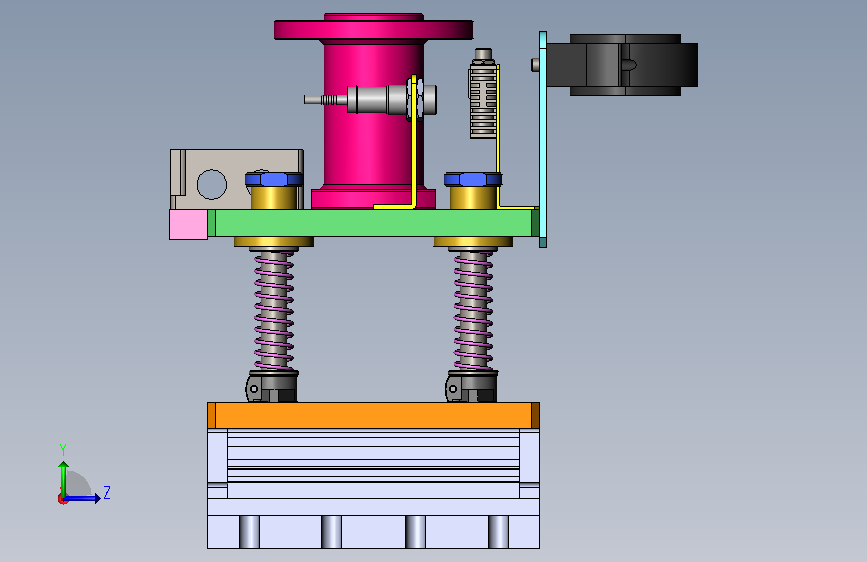Select the leftmost cylinder pin under base
867x562 pixels.
click(249, 532)
